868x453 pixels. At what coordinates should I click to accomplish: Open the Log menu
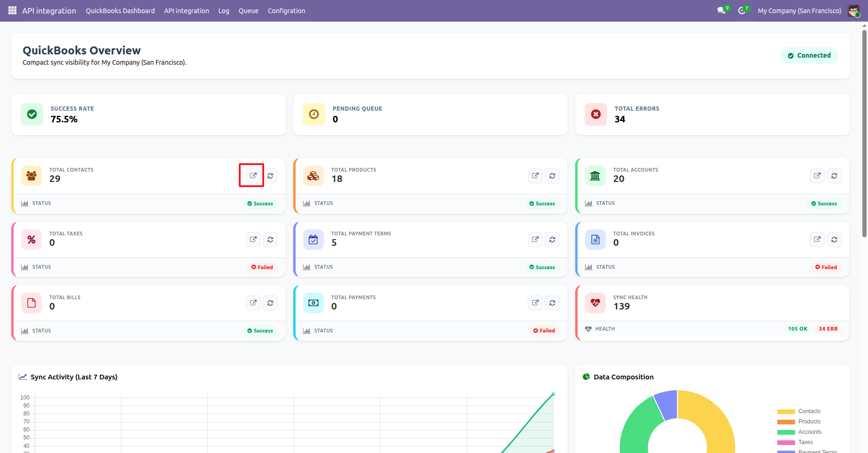(224, 11)
